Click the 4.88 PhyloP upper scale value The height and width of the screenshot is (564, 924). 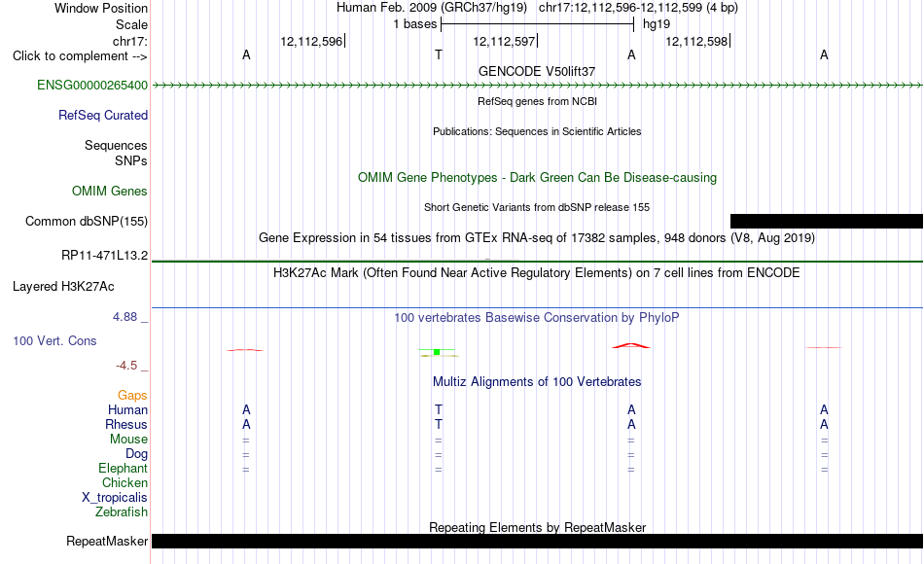(x=124, y=317)
